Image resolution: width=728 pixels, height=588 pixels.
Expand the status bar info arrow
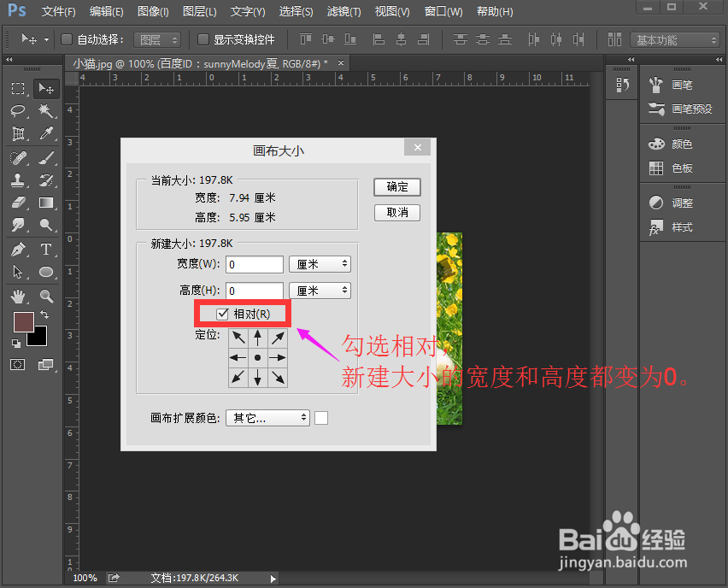[x=273, y=579]
